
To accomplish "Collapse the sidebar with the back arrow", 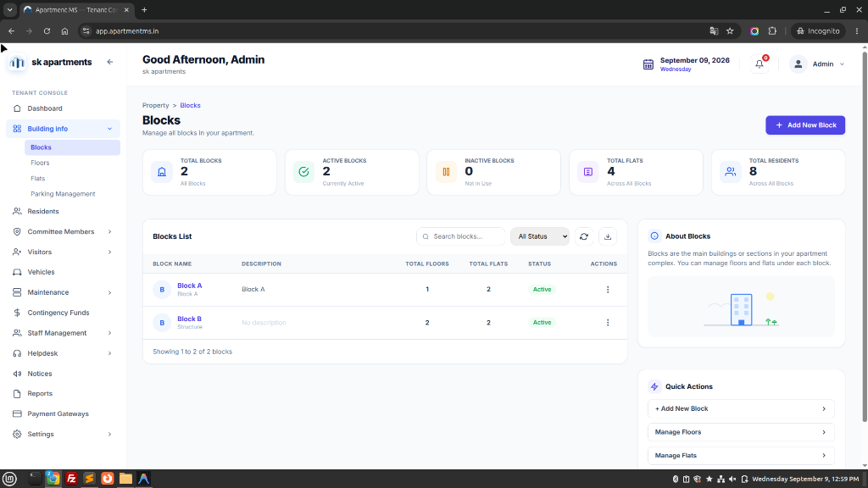I will (x=109, y=62).
